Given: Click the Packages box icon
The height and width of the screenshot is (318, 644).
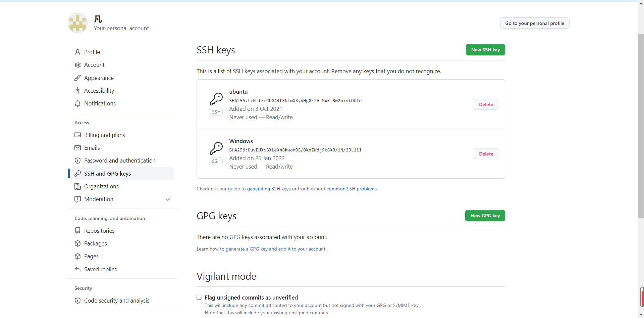Looking at the screenshot, I should point(77,243).
